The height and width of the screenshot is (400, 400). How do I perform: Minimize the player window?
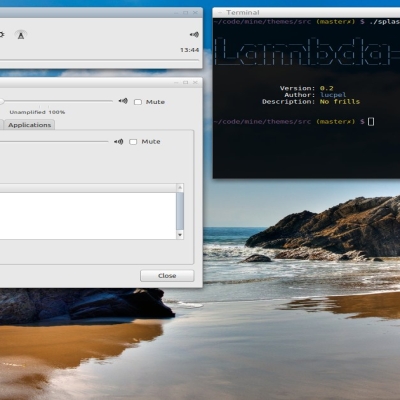(x=176, y=13)
